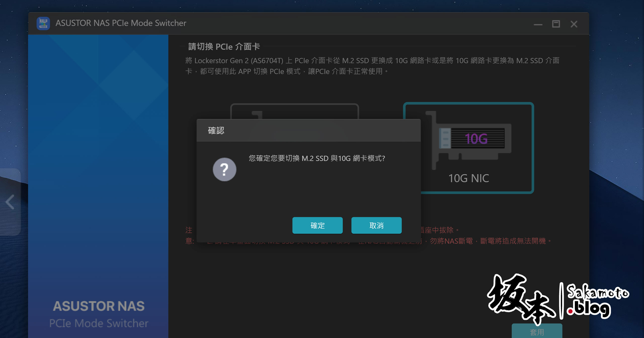The image size is (644, 338).
Task: Click the ASUSTOR NAS sidebar logo text
Action: [x=99, y=306]
